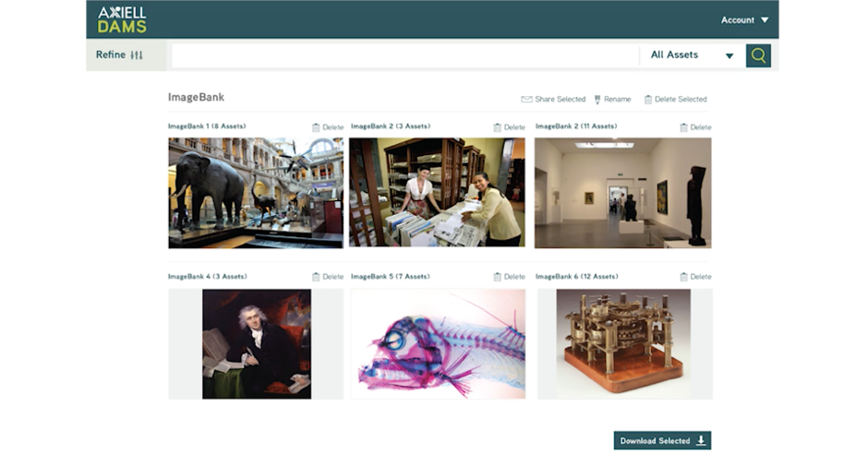Screen dimensions: 868x455
Task: Click the Rename pin icon
Action: [x=597, y=100]
